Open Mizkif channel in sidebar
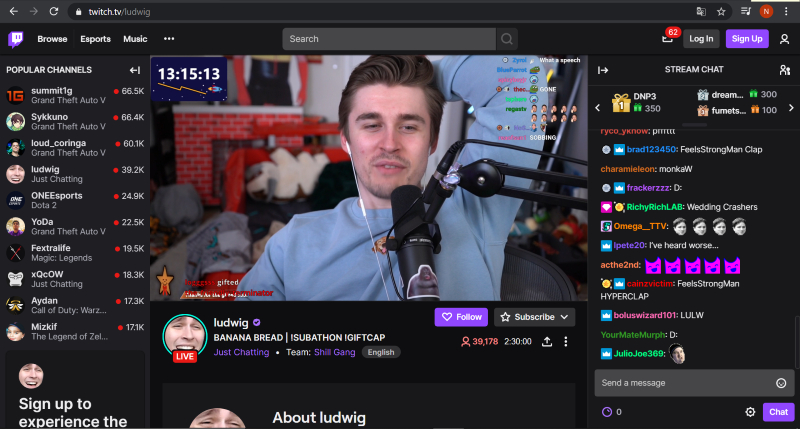 (x=75, y=332)
